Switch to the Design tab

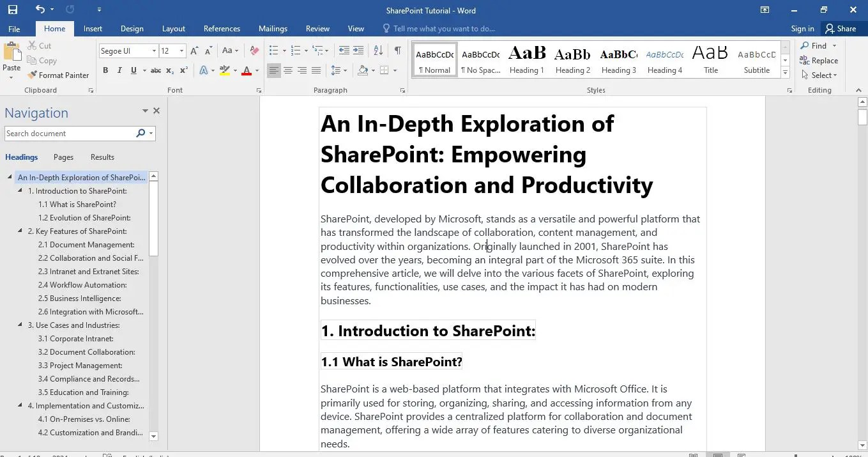[x=132, y=28]
